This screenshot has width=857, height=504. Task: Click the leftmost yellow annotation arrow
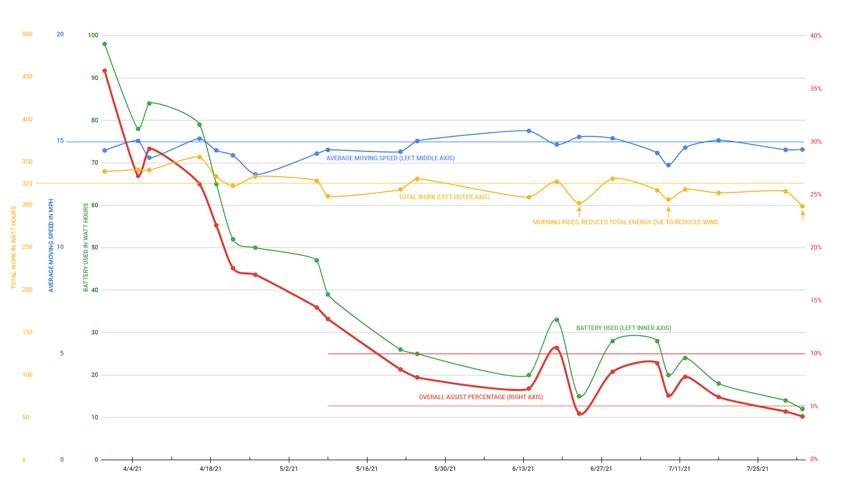[x=579, y=212]
